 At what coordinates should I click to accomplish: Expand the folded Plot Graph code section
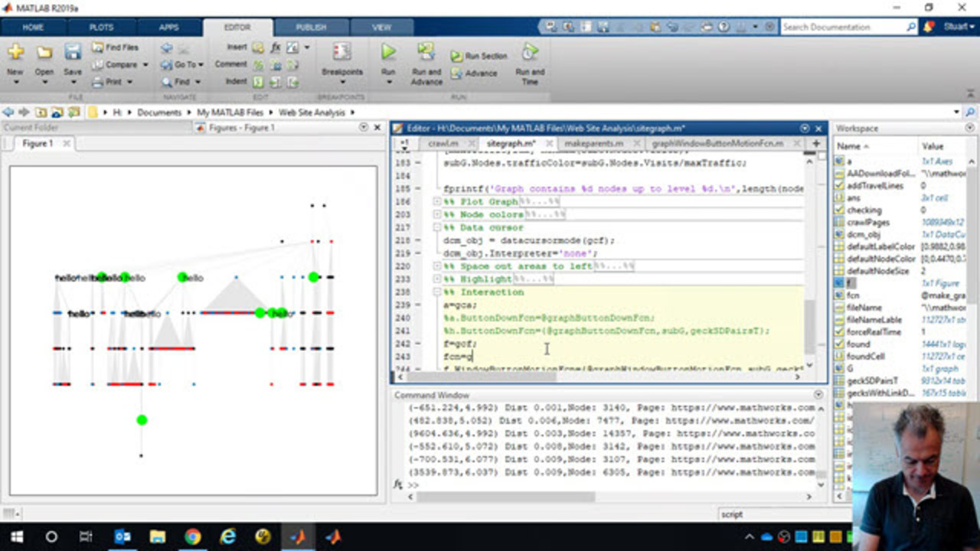point(438,201)
